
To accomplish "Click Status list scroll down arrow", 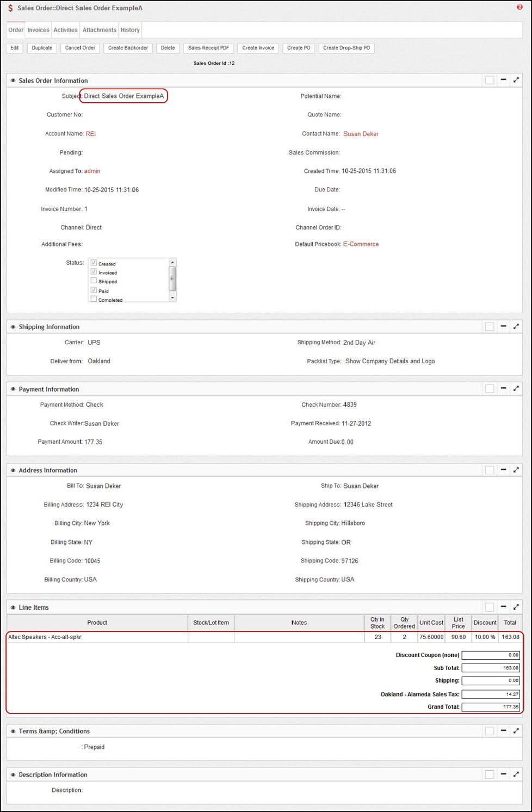I will point(172,297).
